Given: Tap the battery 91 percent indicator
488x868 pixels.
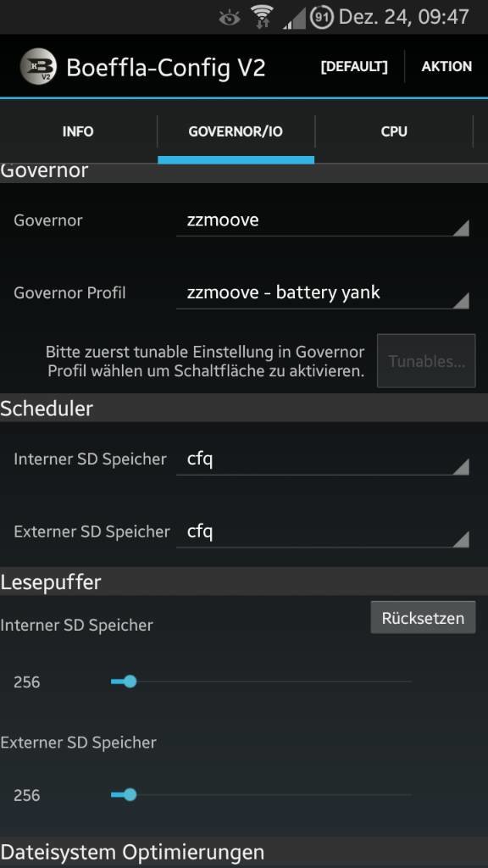Looking at the screenshot, I should click(321, 17).
